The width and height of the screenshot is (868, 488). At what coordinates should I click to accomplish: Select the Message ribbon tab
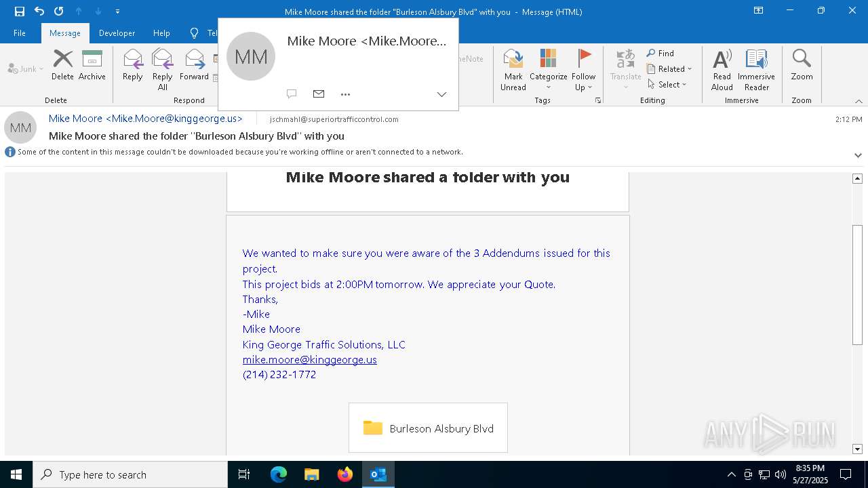65,33
